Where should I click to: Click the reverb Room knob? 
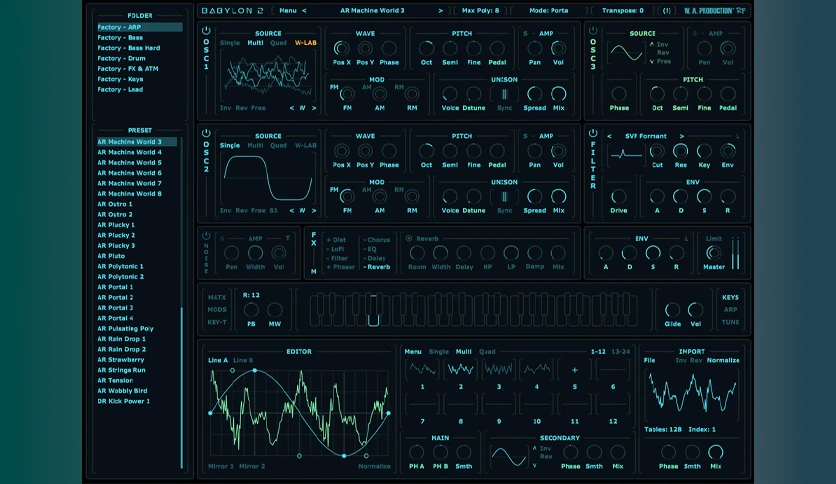pos(417,253)
